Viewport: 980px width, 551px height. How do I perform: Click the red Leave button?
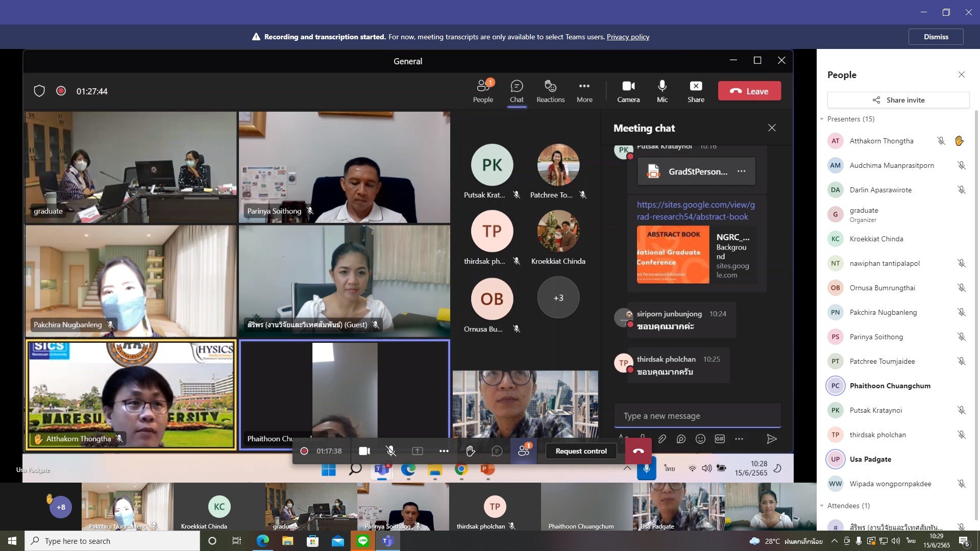point(749,91)
